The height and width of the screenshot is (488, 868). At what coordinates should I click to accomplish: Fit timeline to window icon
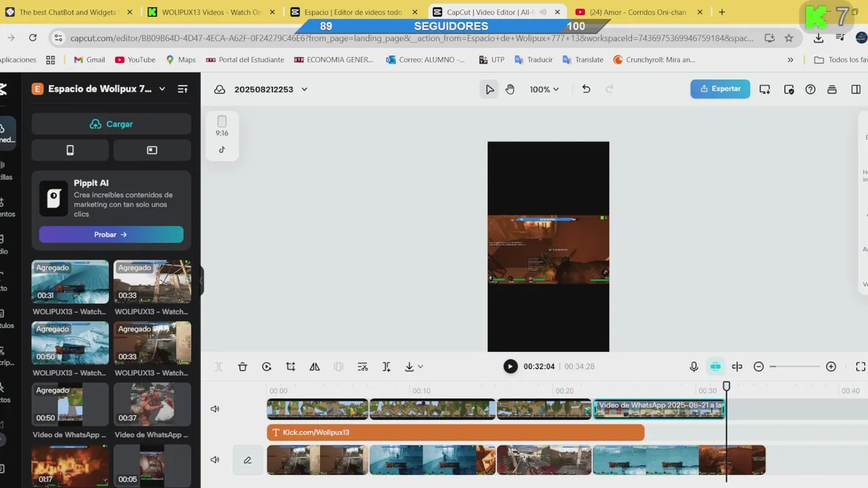(860, 367)
